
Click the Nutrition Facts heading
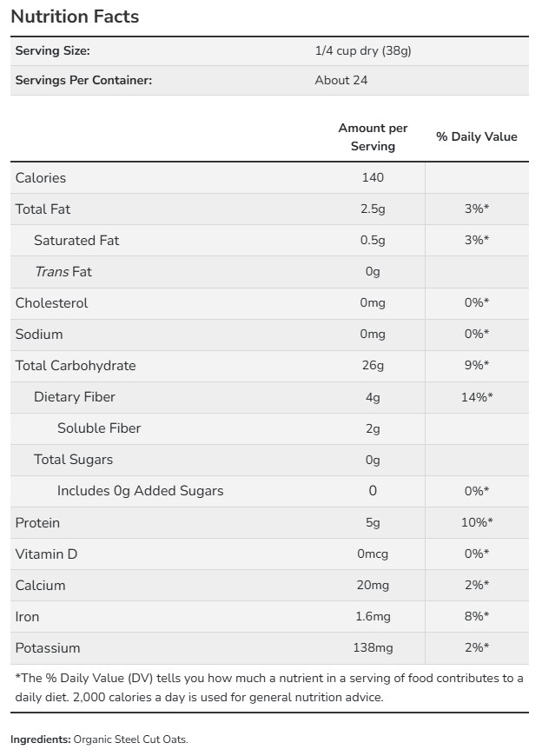pyautogui.click(x=75, y=17)
